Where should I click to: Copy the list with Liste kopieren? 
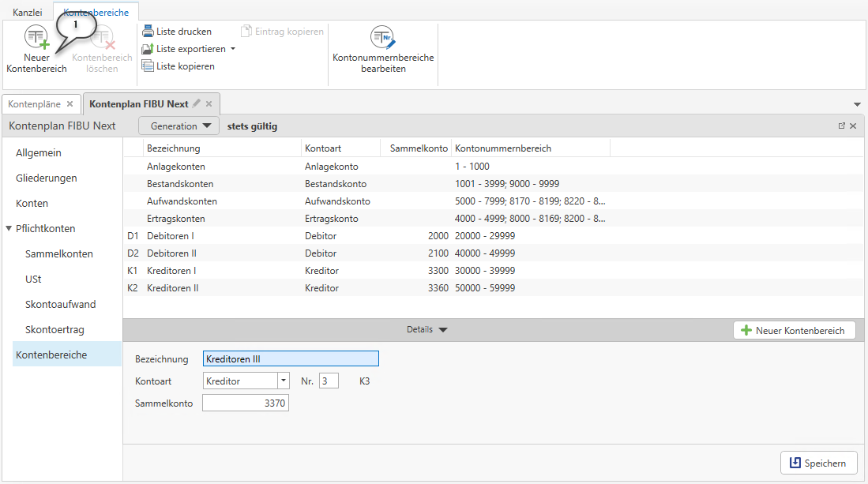point(178,66)
